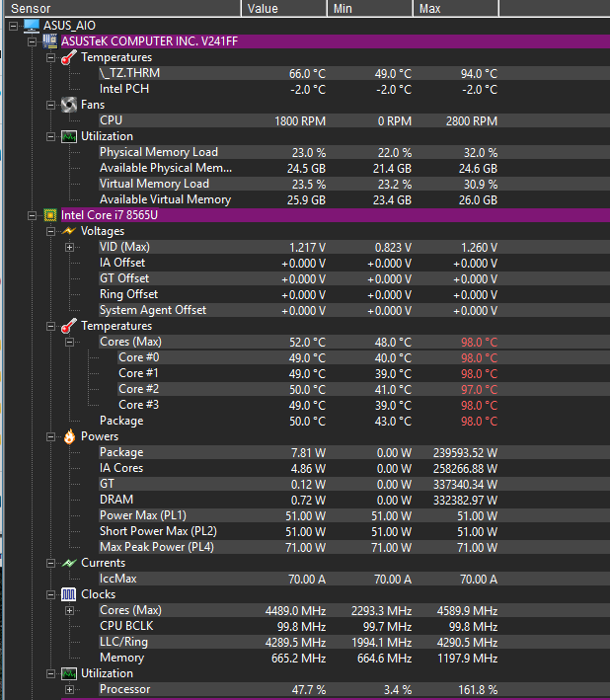Click the fan icon next to Fans
610x700 pixels.
69,105
